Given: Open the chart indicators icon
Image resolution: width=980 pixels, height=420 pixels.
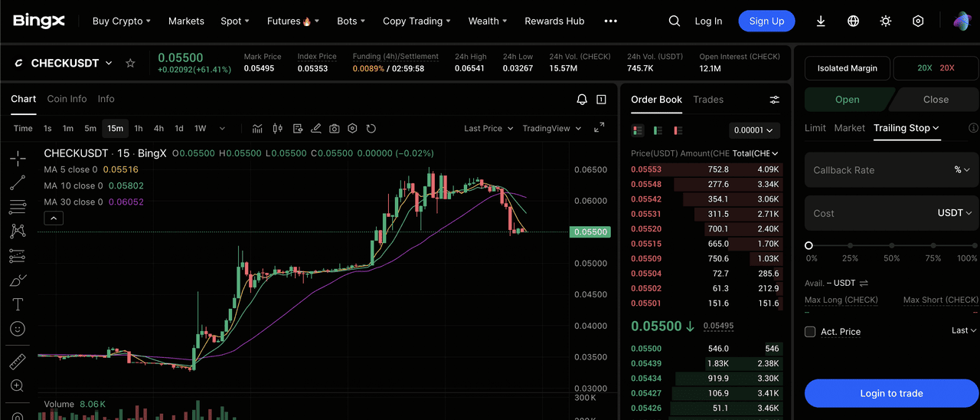Looking at the screenshot, I should pos(257,129).
